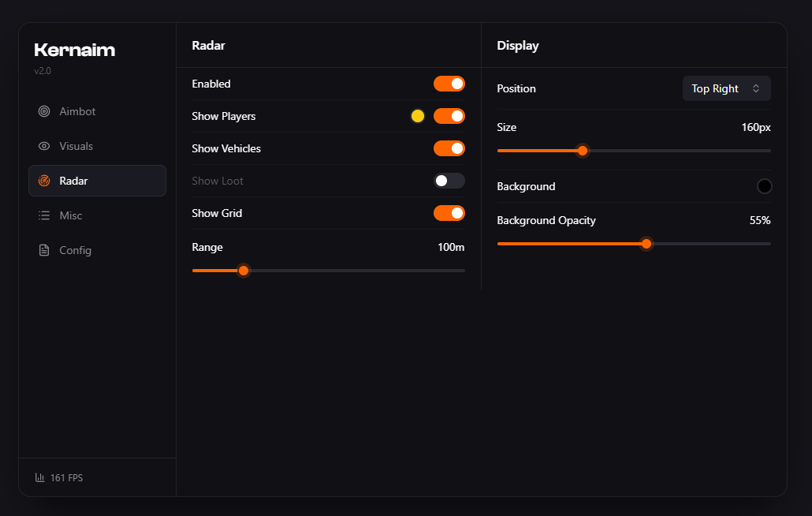Screen dimensions: 812x516
Task: Turn off the Show Grid switch
Action: point(449,213)
